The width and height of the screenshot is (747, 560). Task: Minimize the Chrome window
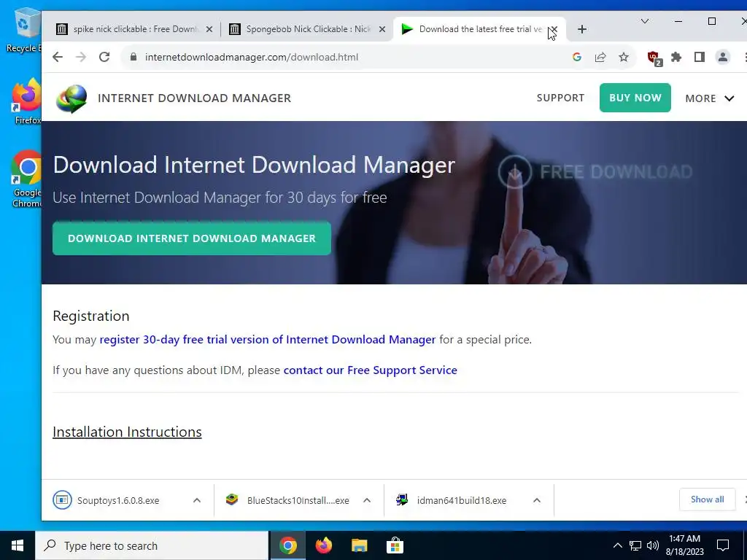click(678, 21)
